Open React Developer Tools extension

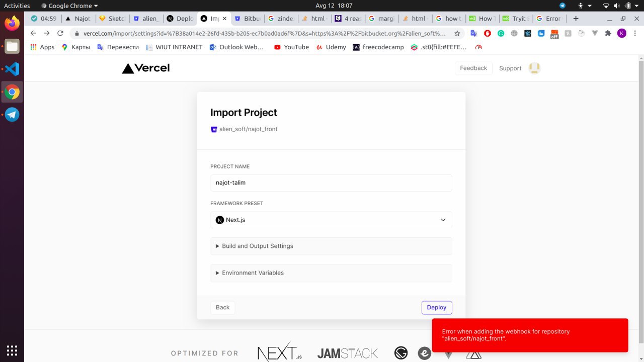point(527,33)
